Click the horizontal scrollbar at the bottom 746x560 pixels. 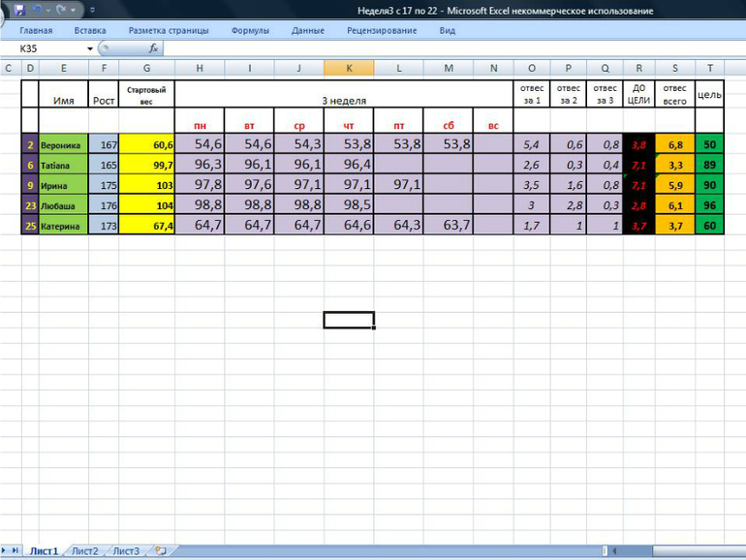point(668,551)
